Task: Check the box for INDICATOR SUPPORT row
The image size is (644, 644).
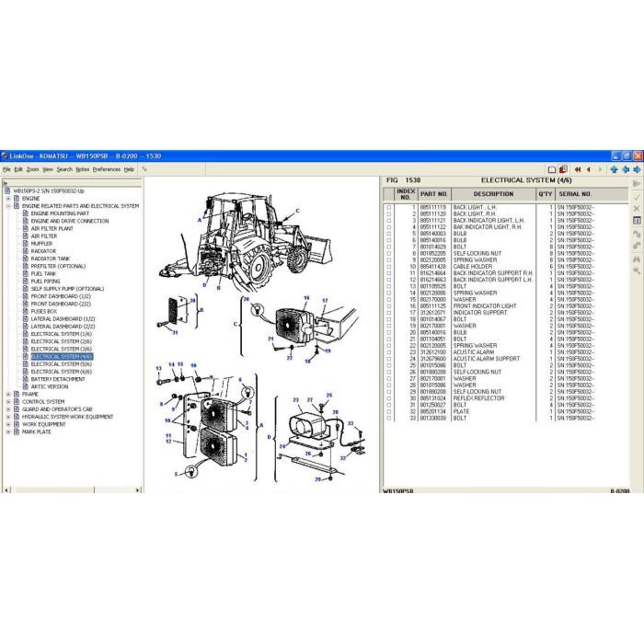Action: [388, 313]
